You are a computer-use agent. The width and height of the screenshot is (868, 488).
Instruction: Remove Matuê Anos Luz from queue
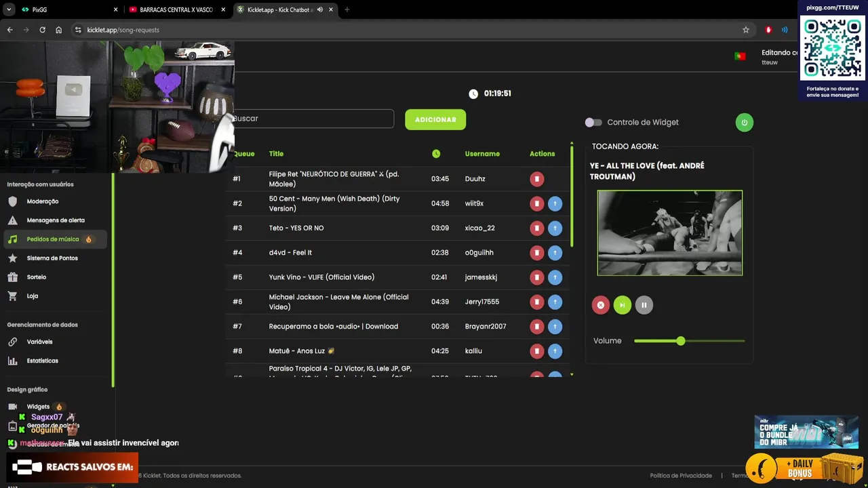tap(536, 351)
